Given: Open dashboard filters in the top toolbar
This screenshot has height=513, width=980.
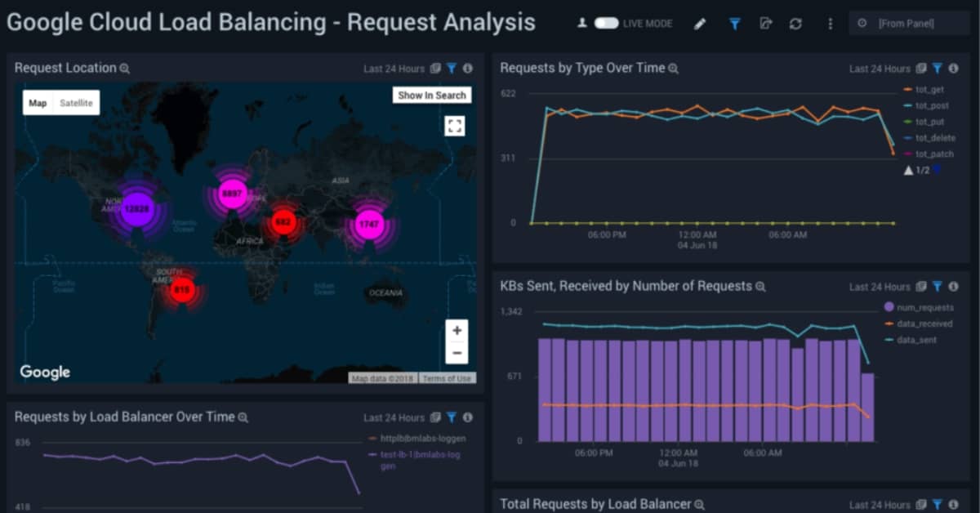Looking at the screenshot, I should pos(735,24).
